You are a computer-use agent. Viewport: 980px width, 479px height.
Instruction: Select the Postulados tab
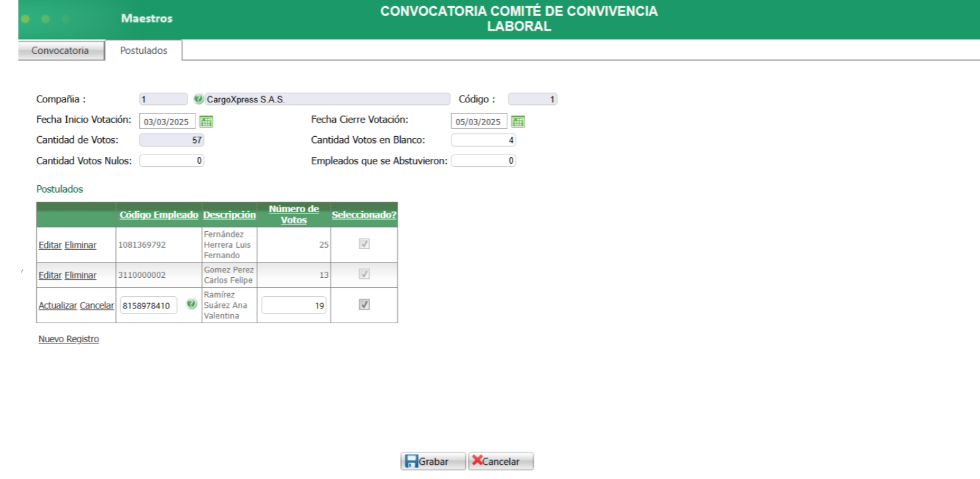(143, 50)
